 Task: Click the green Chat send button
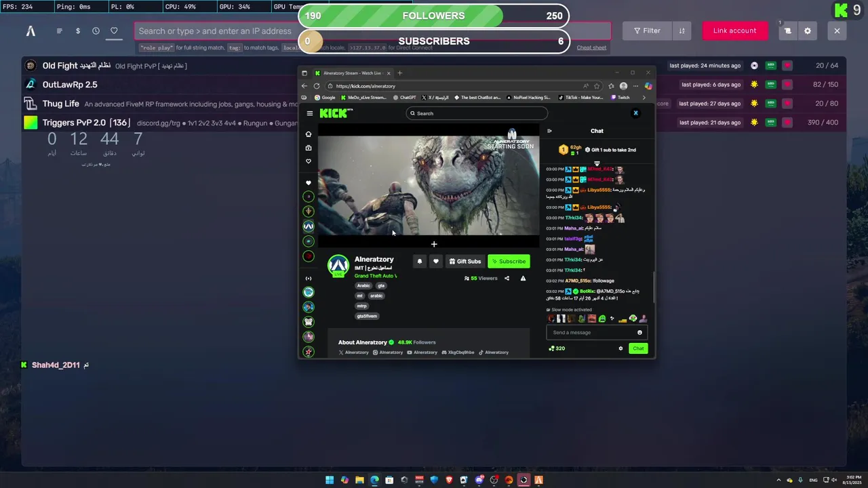pyautogui.click(x=638, y=348)
